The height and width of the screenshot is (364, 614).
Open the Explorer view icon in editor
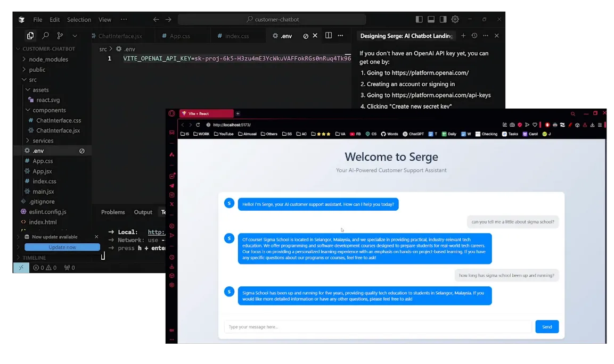tap(30, 36)
